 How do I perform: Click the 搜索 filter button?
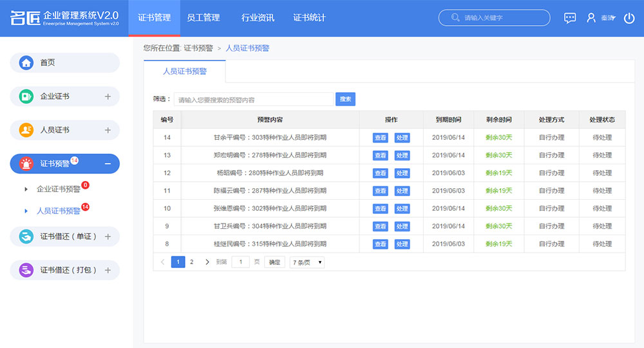tap(345, 99)
